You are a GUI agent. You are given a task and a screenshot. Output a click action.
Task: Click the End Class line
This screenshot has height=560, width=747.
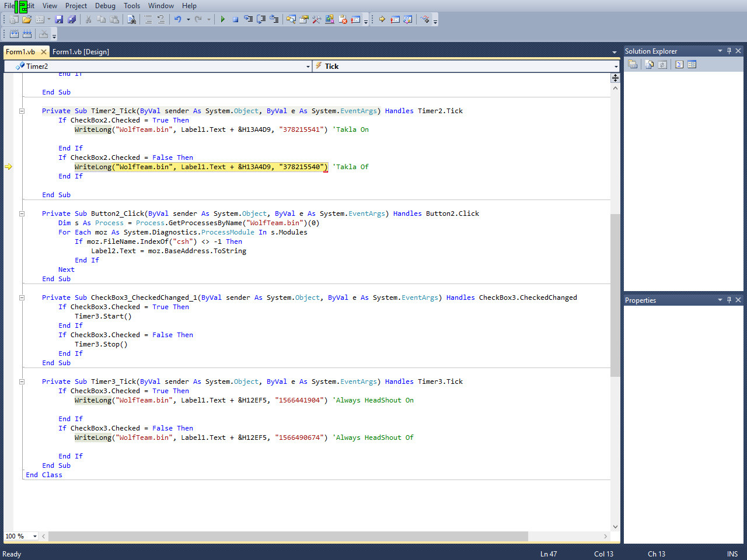click(44, 475)
